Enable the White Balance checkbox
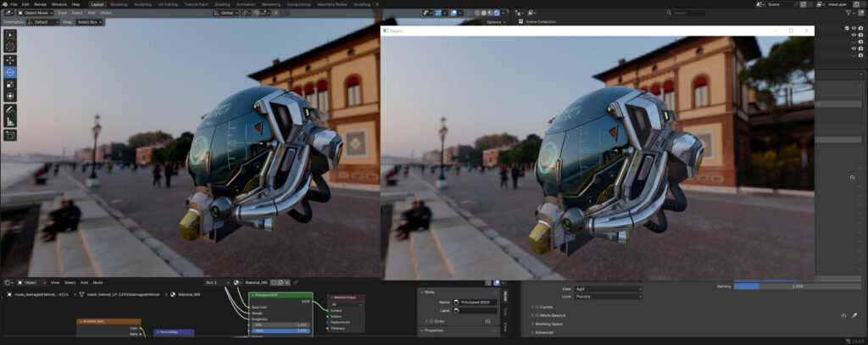Viewport: 868px width, 345px height. coord(537,315)
